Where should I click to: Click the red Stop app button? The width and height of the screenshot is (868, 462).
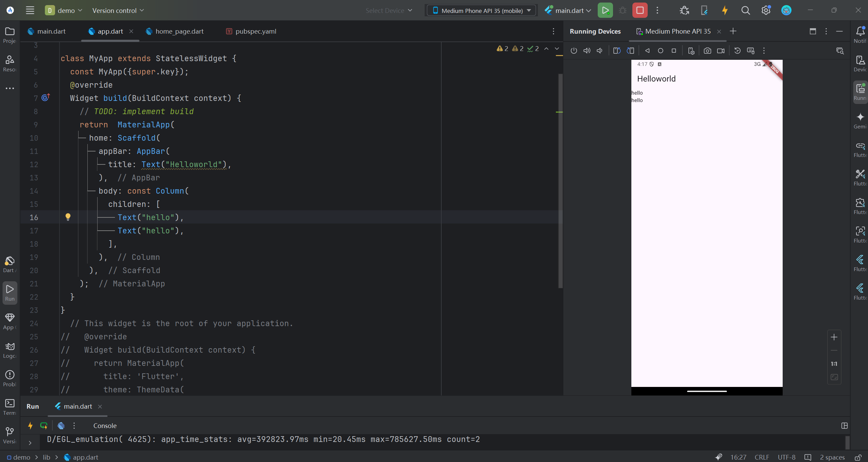click(x=640, y=10)
